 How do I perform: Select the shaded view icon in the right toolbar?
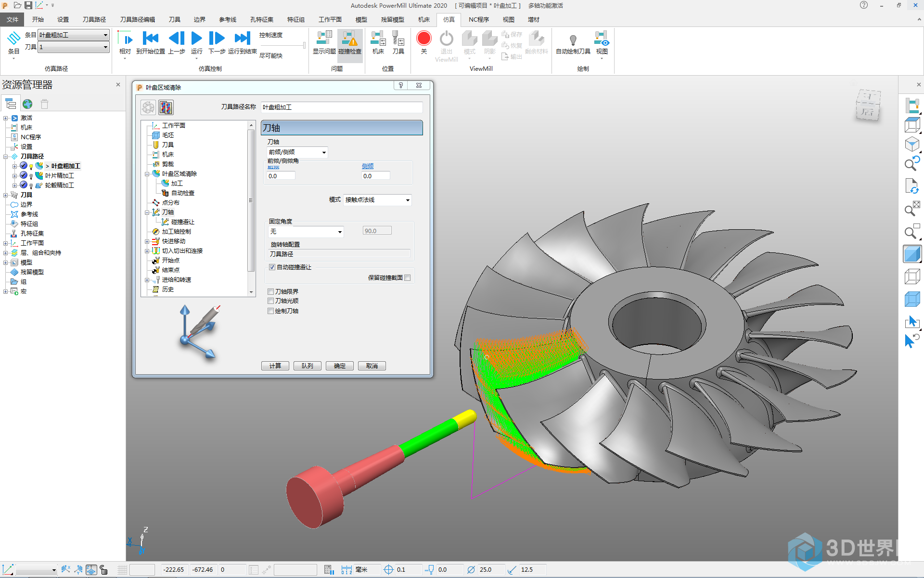tap(912, 254)
